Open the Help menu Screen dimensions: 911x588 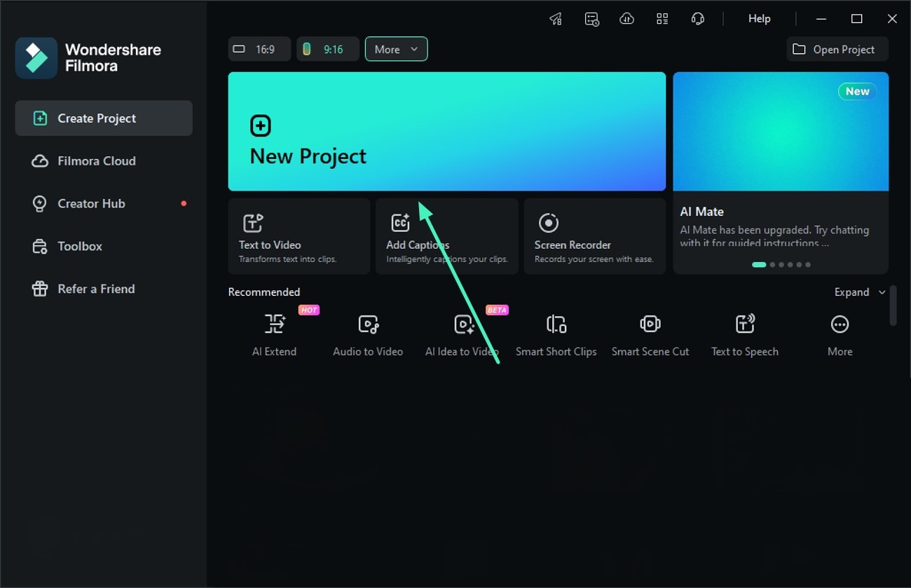click(759, 18)
